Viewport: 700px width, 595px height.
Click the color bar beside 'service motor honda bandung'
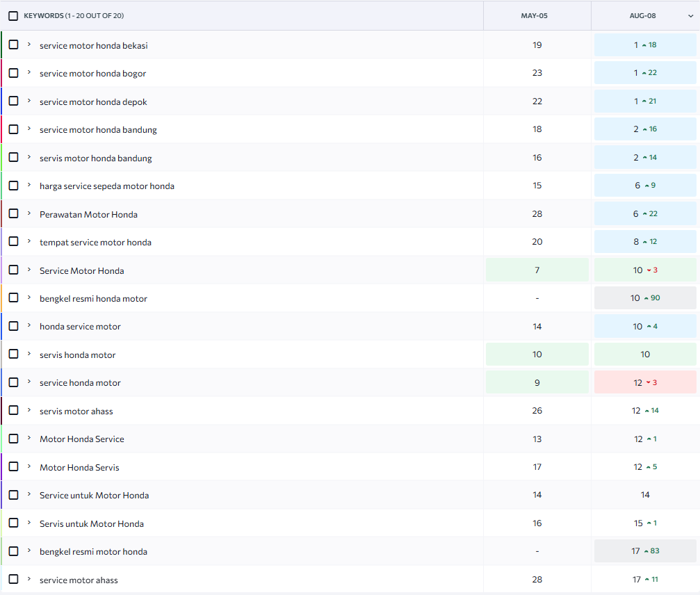[1, 129]
